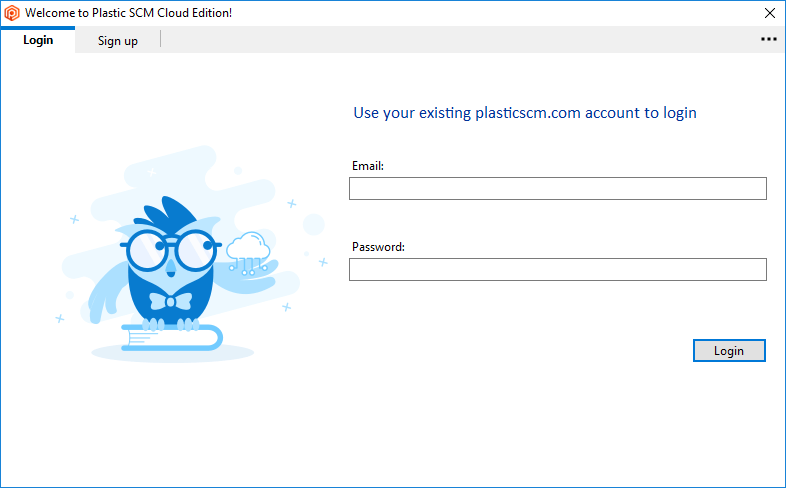This screenshot has height=488, width=786.
Task: Click the 'Use your existing plasticscm.com account' heading
Action: tap(525, 113)
